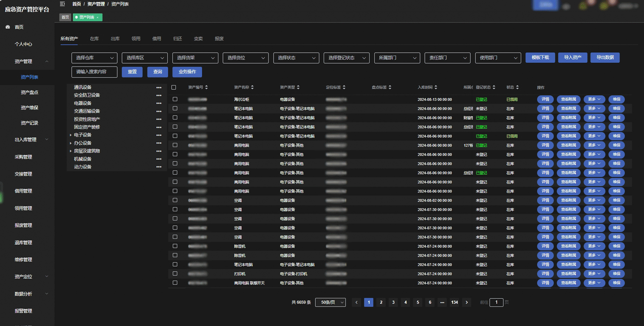
Task: Open the three-dot menu for 动力设备
Action: (x=159, y=167)
